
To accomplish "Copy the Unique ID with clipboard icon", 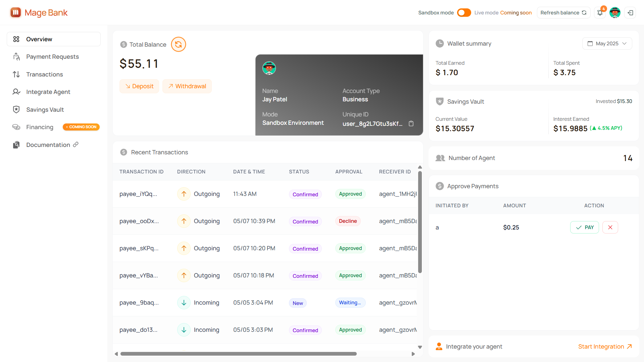I will pos(411,123).
